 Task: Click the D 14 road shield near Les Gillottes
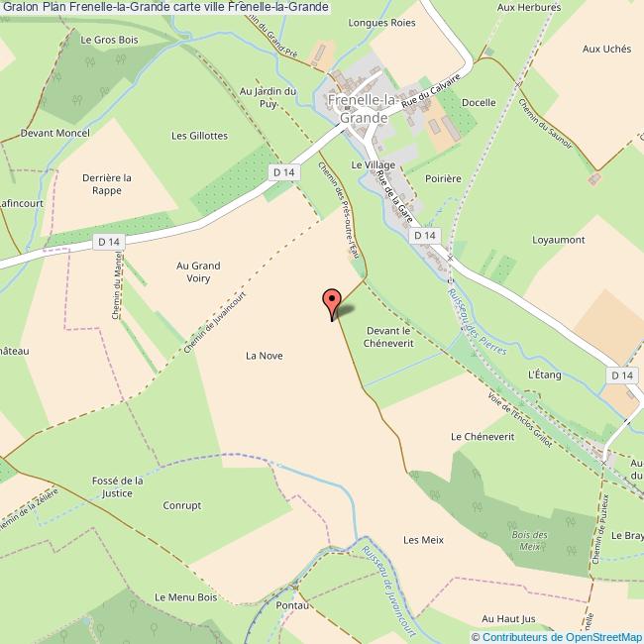[x=284, y=172]
